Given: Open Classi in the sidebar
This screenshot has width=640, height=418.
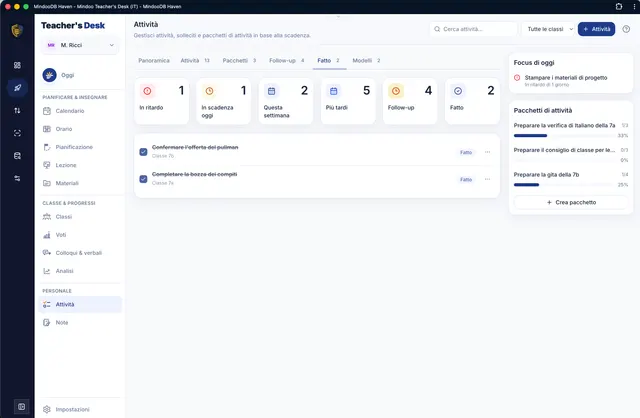Looking at the screenshot, I should tap(80, 217).
